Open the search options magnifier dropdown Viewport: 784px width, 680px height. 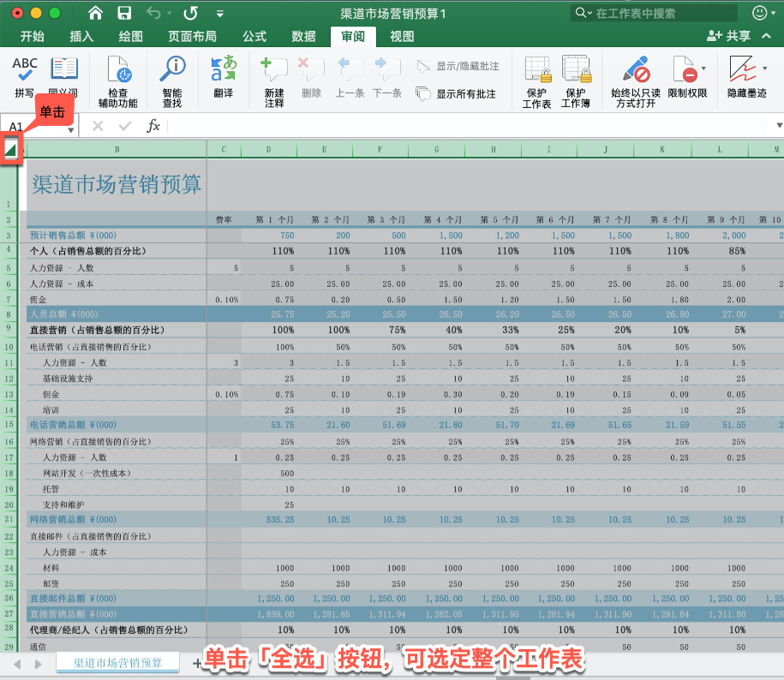point(583,13)
